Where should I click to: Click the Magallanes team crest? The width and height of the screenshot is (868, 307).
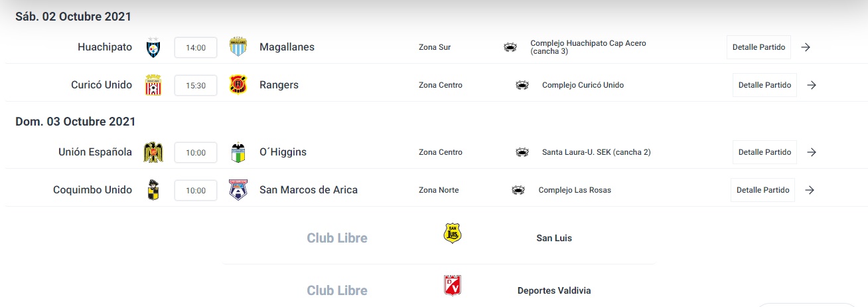238,47
